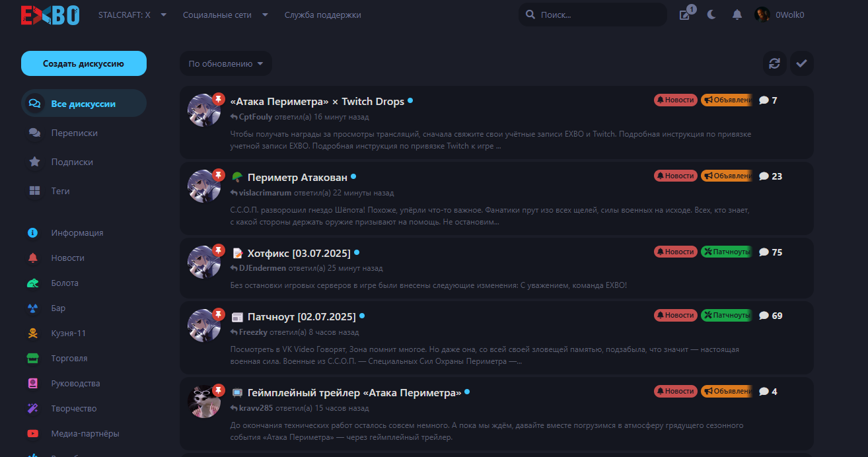The width and height of the screenshot is (868, 457).
Task: Click the EXBO logo
Action: (50, 15)
